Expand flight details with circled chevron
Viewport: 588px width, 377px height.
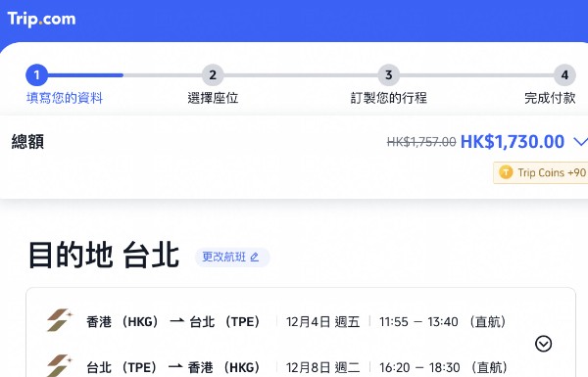pyautogui.click(x=543, y=344)
